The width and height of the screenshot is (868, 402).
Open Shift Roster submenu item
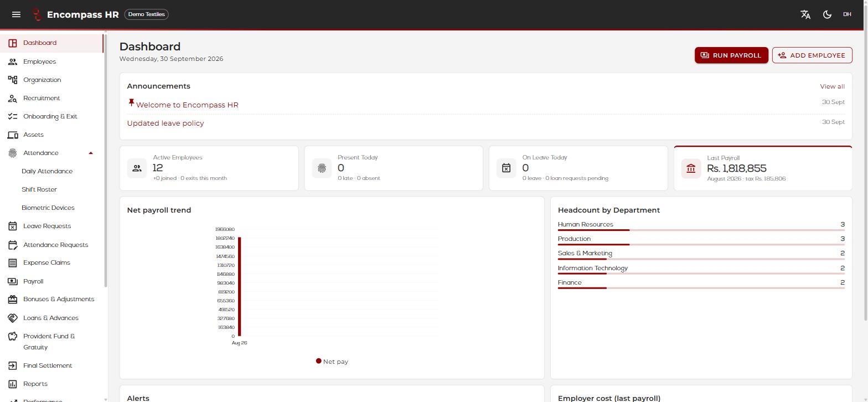point(39,190)
